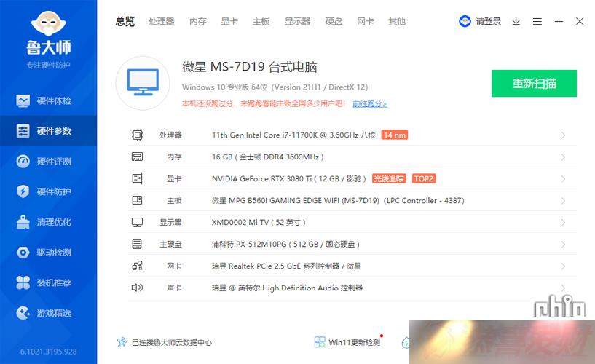Expand the 主硬盘 row chevron
Image resolution: width=595 pixels, height=364 pixels.
[563, 245]
